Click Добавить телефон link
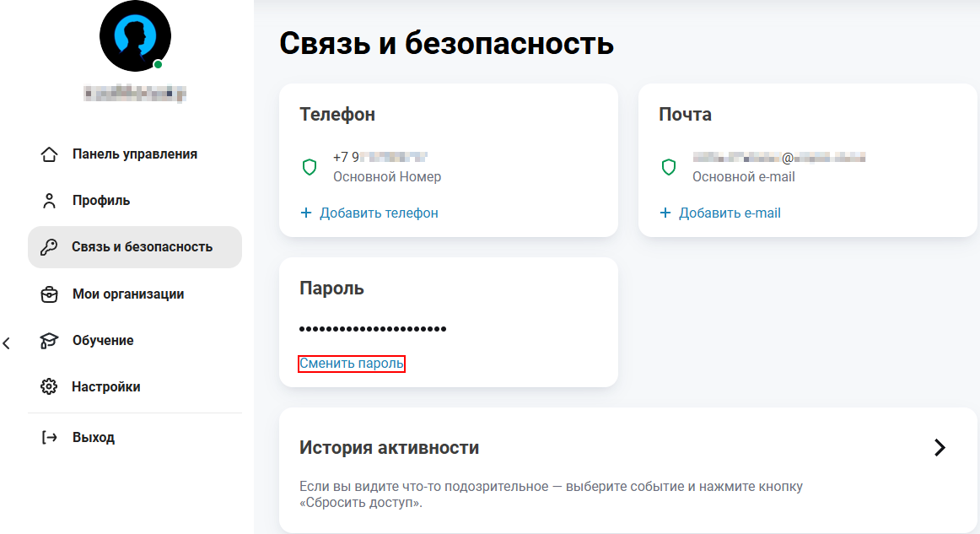The width and height of the screenshot is (980, 534). [x=379, y=213]
